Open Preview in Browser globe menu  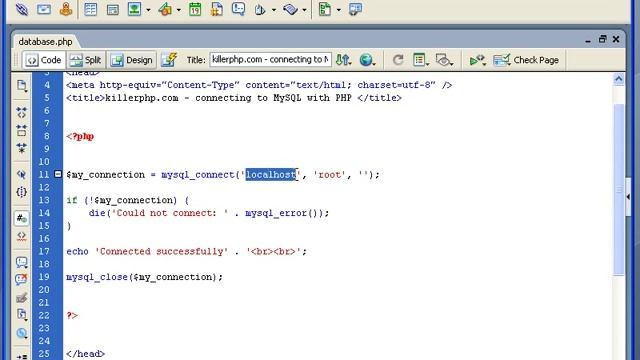tap(367, 60)
